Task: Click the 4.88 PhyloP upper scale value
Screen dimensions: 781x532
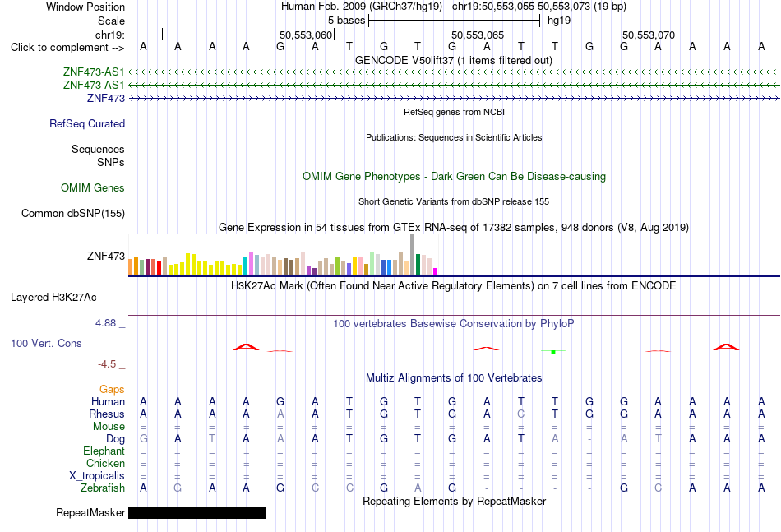Action: tap(105, 323)
